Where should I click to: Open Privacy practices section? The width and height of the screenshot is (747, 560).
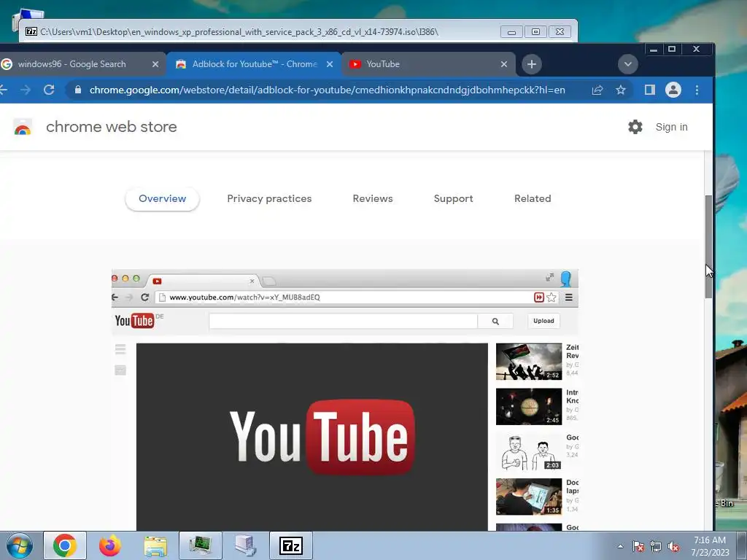coord(269,198)
